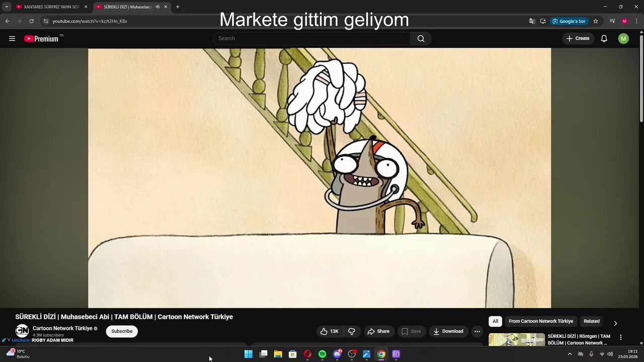Open Microsoft Store from the taskbar
This screenshot has height=362, width=644.
click(x=293, y=354)
